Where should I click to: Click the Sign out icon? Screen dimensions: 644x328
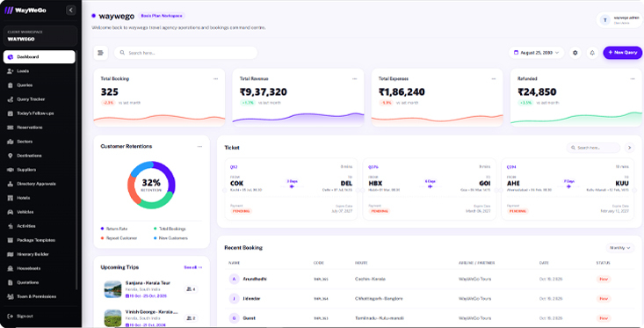(11, 316)
